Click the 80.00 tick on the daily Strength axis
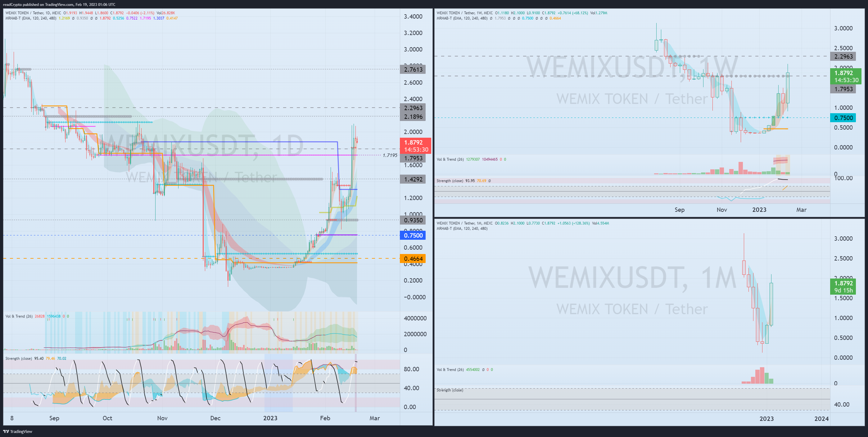This screenshot has width=868, height=437. click(411, 369)
